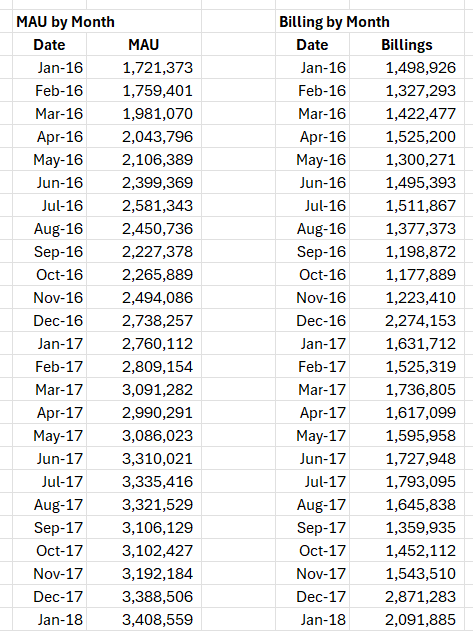Screen dimensions: 473x631
Task: Click the Sep-17 date in MAU table
Action: [50, 527]
